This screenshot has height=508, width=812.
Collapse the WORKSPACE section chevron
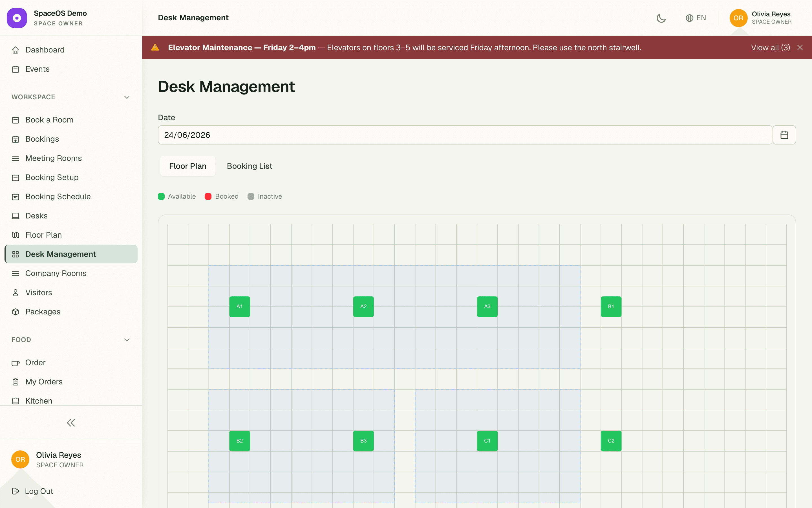(x=127, y=97)
